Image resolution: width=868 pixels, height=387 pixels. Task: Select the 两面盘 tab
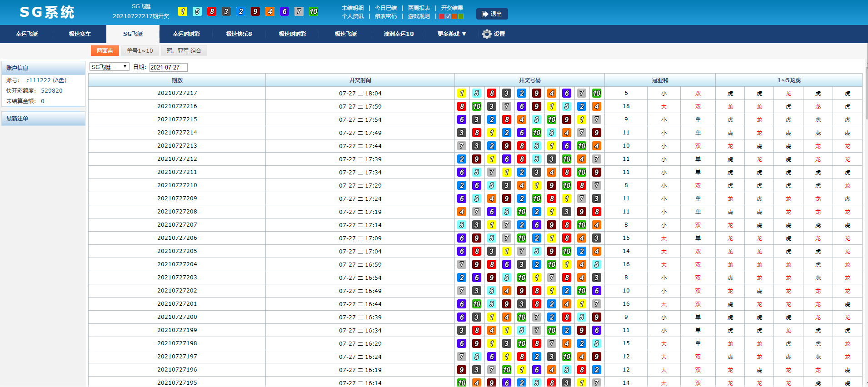point(105,51)
